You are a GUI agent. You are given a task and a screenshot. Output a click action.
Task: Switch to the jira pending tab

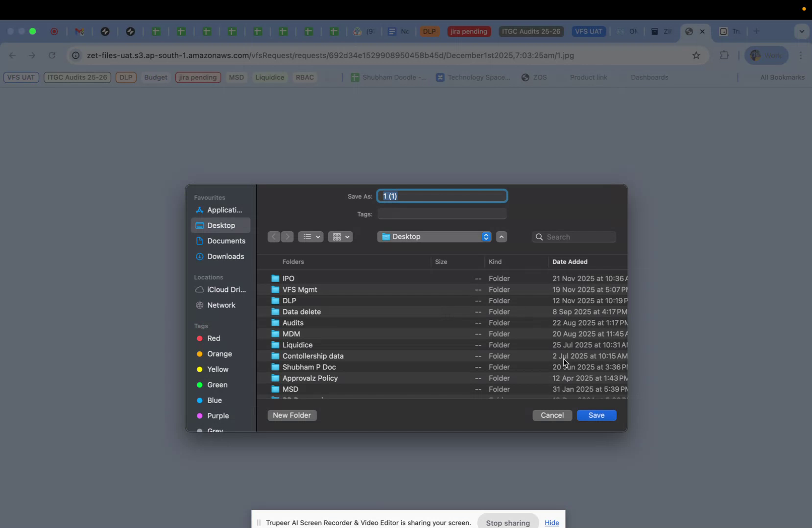[468, 31]
